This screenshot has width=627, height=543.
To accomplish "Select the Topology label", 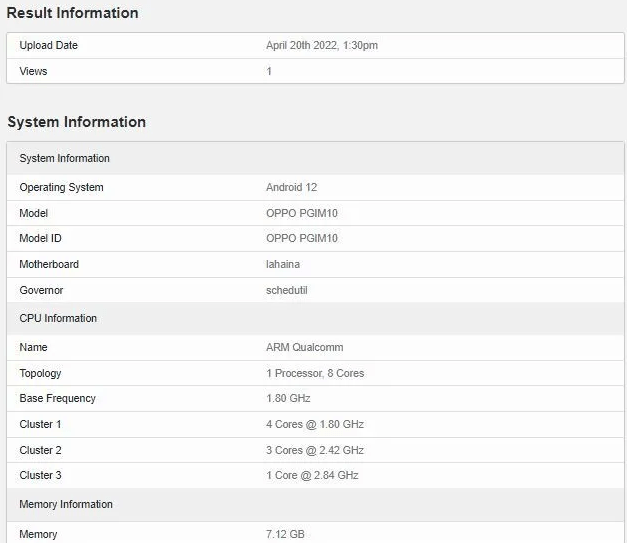I will (x=40, y=373).
